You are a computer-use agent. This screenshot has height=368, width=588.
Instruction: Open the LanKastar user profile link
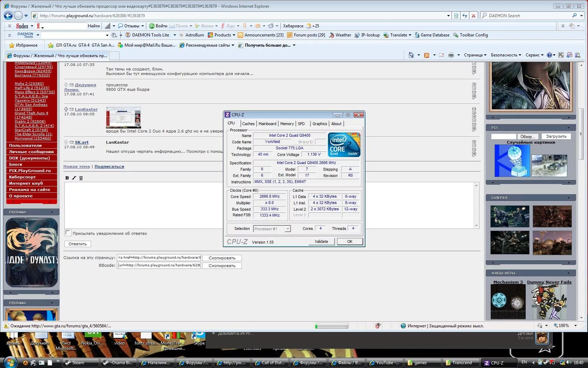click(86, 109)
